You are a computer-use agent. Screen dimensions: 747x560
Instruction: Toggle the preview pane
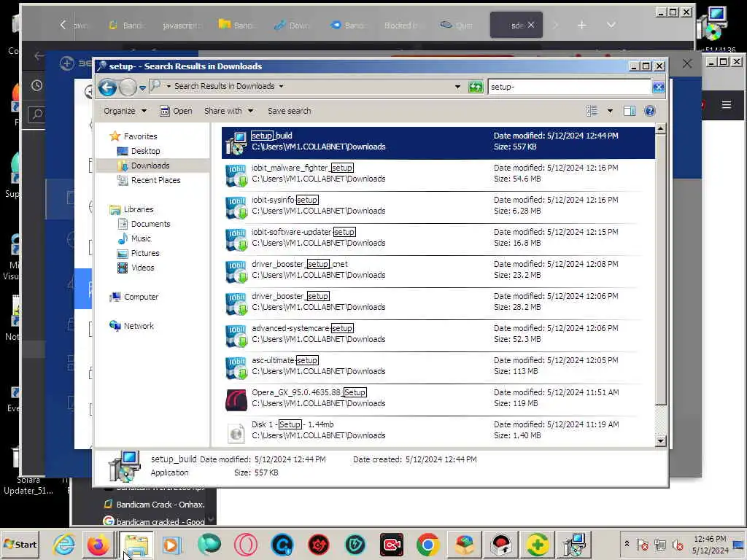[630, 111]
